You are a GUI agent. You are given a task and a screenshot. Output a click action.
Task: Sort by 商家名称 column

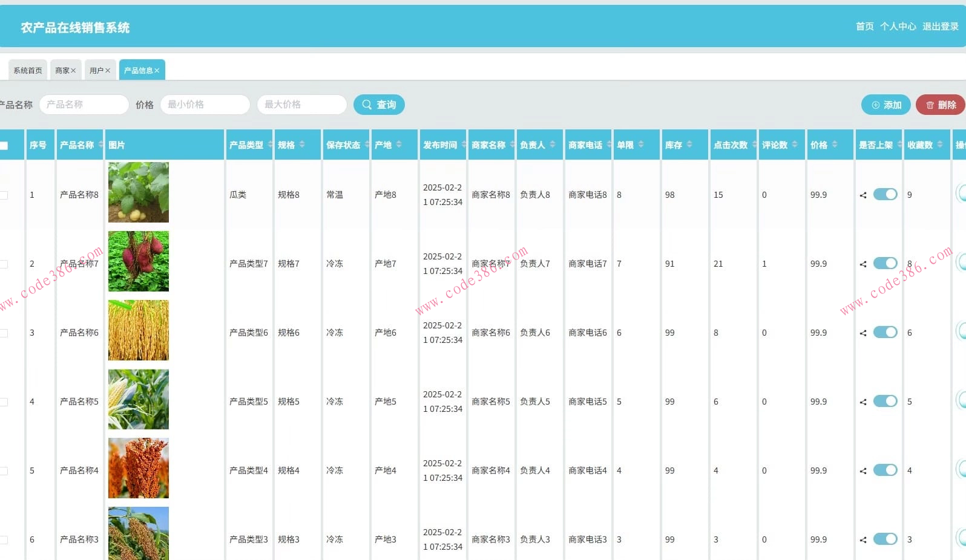pyautogui.click(x=512, y=145)
